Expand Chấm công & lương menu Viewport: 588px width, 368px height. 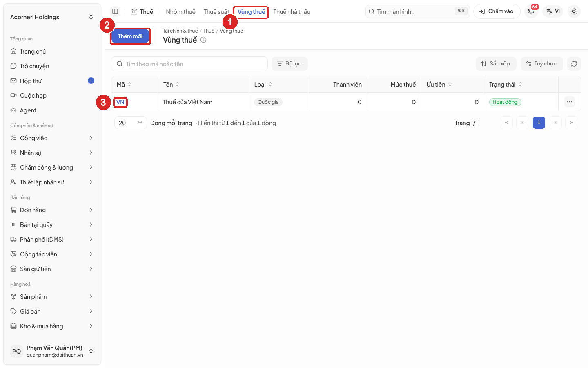(52, 168)
